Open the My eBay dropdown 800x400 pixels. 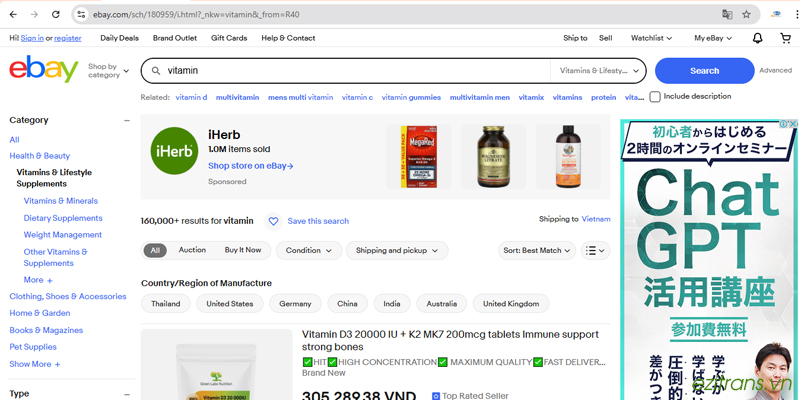click(713, 38)
